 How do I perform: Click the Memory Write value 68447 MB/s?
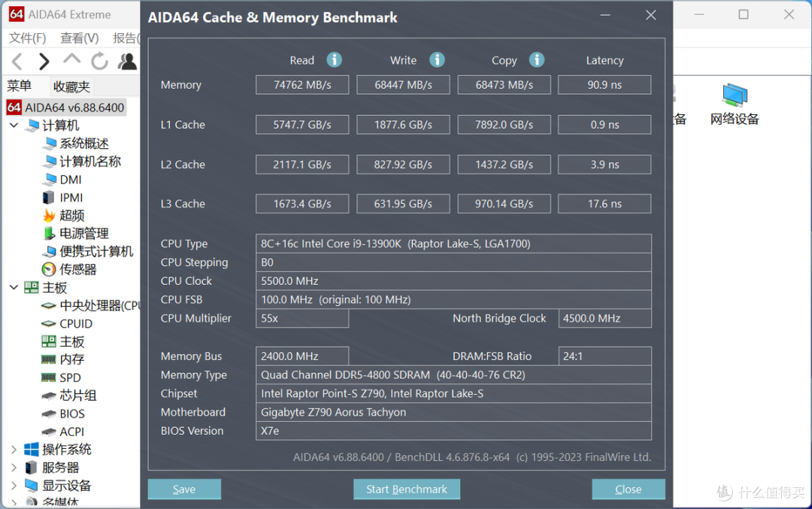[404, 85]
